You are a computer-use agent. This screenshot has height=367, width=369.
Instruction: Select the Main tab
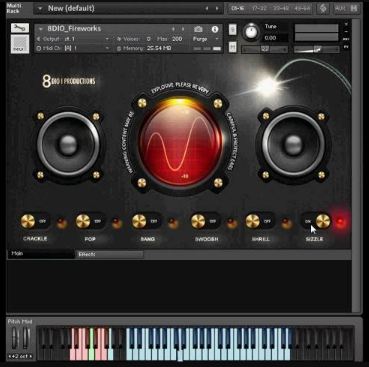[x=41, y=254]
